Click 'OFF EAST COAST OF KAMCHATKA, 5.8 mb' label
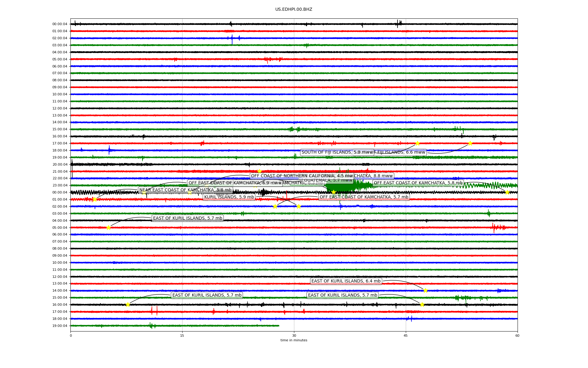The width and height of the screenshot is (588, 368). [418, 183]
